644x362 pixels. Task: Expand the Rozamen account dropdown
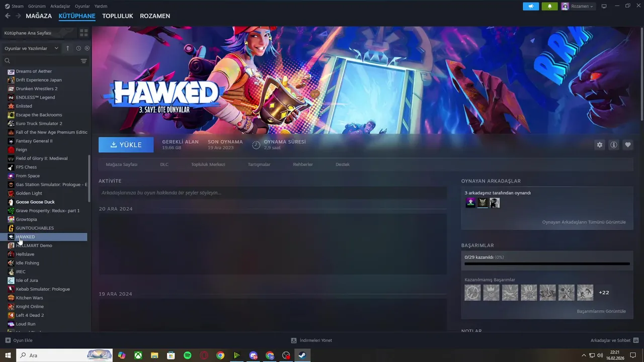tap(578, 6)
